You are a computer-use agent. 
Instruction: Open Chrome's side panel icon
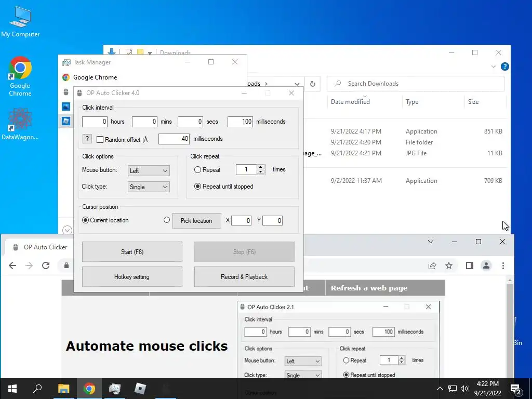coord(470,265)
